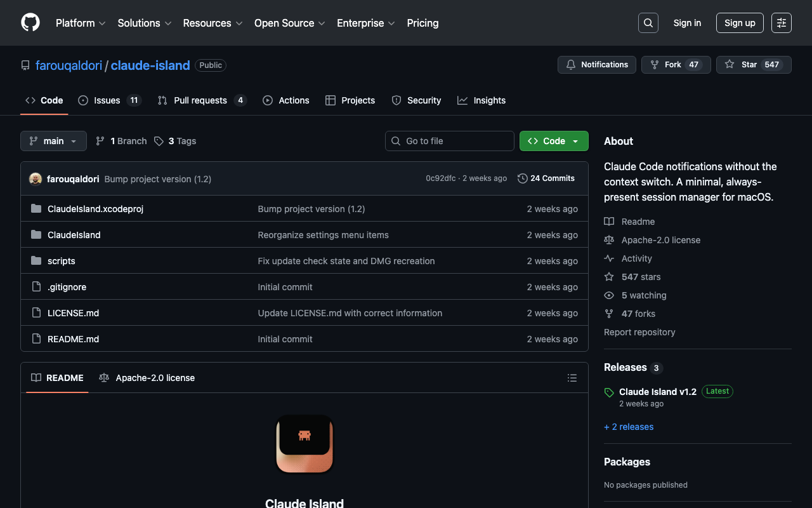This screenshot has width=812, height=508.
Task: Click the Go to file search field
Action: pos(449,141)
